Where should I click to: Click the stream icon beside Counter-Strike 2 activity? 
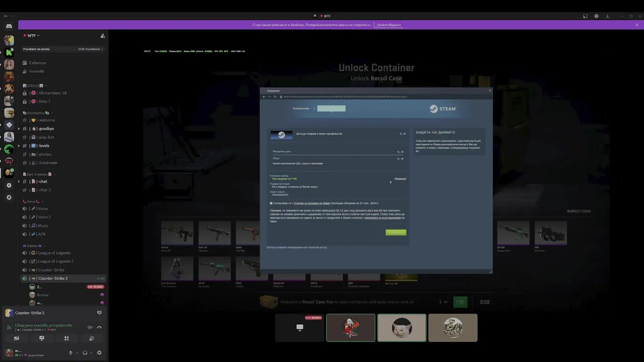(x=99, y=313)
